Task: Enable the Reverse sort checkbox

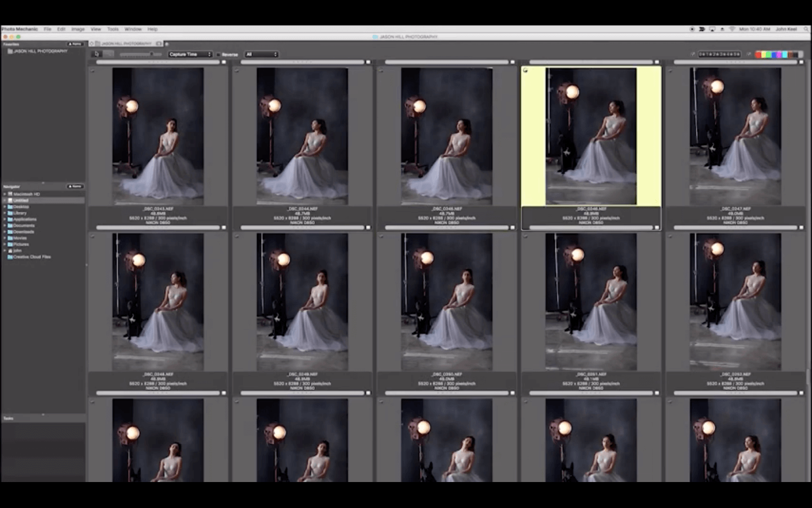Action: tap(218, 54)
